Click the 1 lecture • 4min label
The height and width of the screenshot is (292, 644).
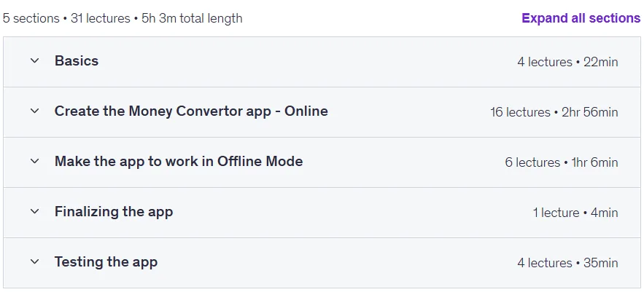coord(575,213)
